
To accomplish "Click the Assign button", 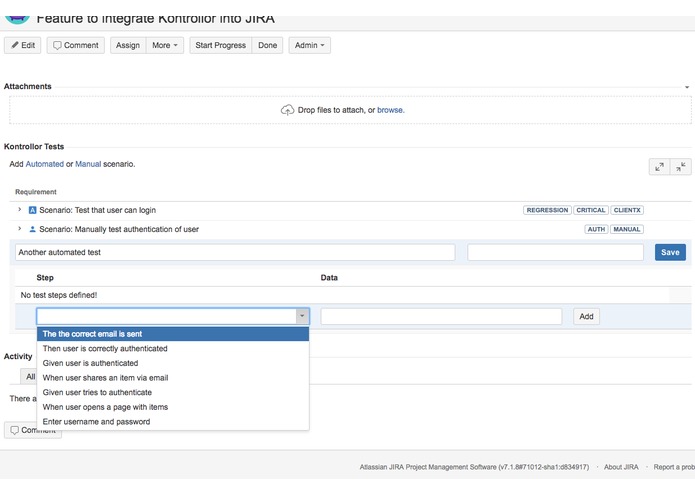I will click(x=128, y=45).
